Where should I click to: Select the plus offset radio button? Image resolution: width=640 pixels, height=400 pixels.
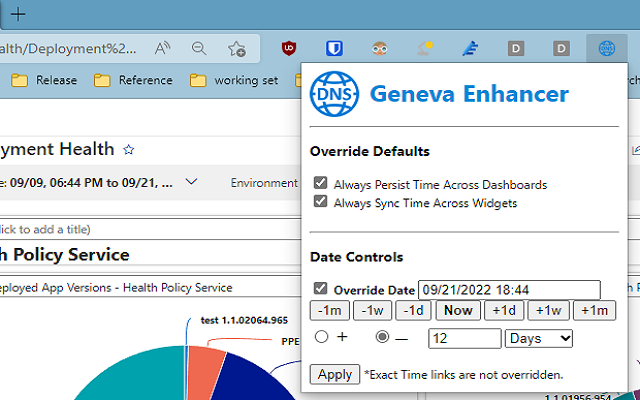(x=321, y=337)
